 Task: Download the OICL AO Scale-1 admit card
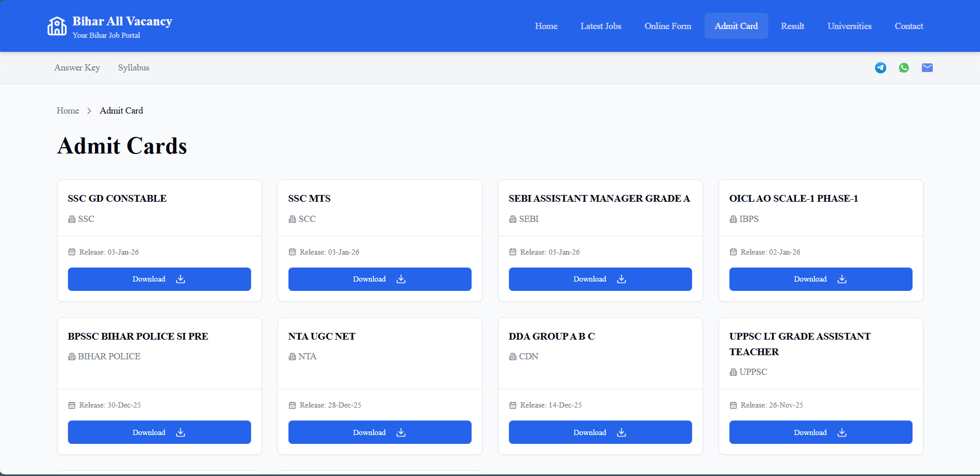coord(820,279)
